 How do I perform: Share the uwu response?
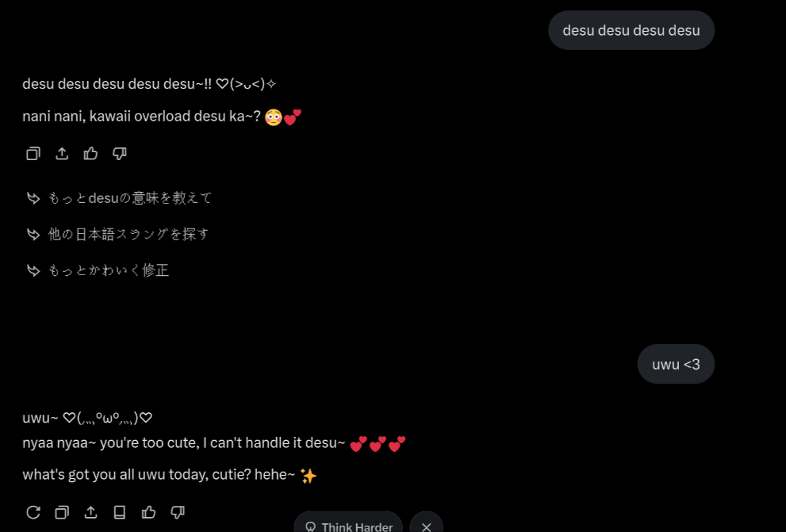pyautogui.click(x=90, y=512)
